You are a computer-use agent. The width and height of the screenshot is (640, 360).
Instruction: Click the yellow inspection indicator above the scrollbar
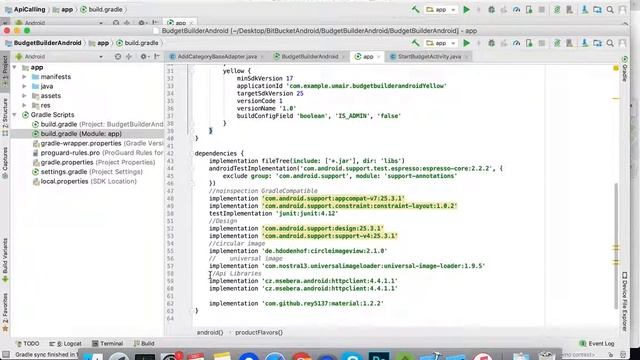tap(616, 68)
